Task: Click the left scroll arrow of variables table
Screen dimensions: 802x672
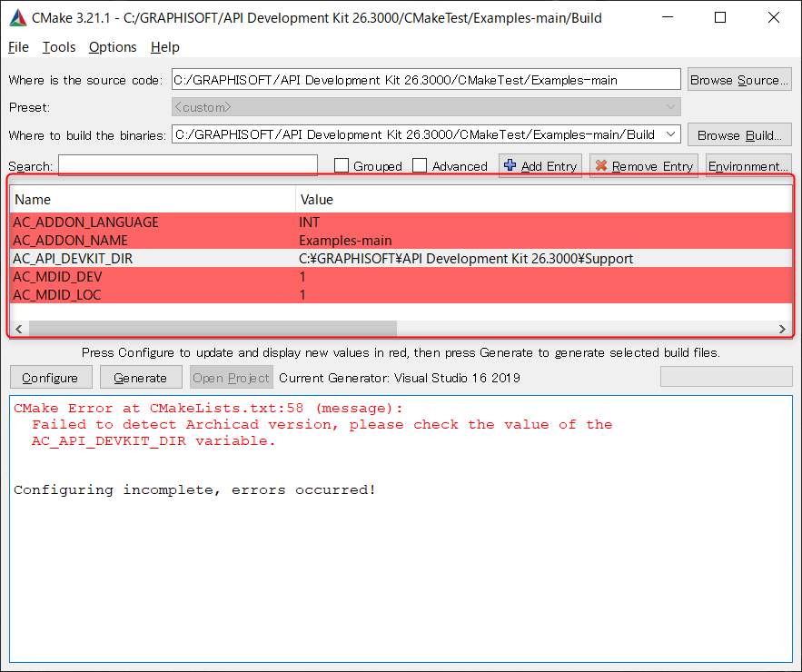Action: coord(19,329)
